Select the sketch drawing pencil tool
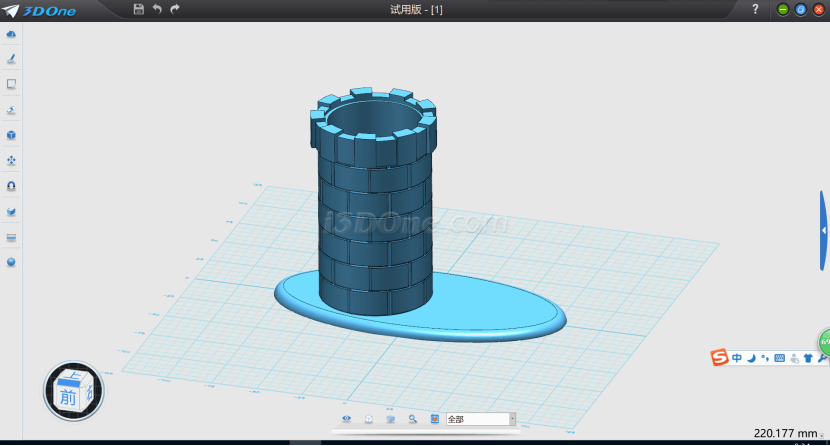The height and width of the screenshot is (446, 830). pos(11,59)
